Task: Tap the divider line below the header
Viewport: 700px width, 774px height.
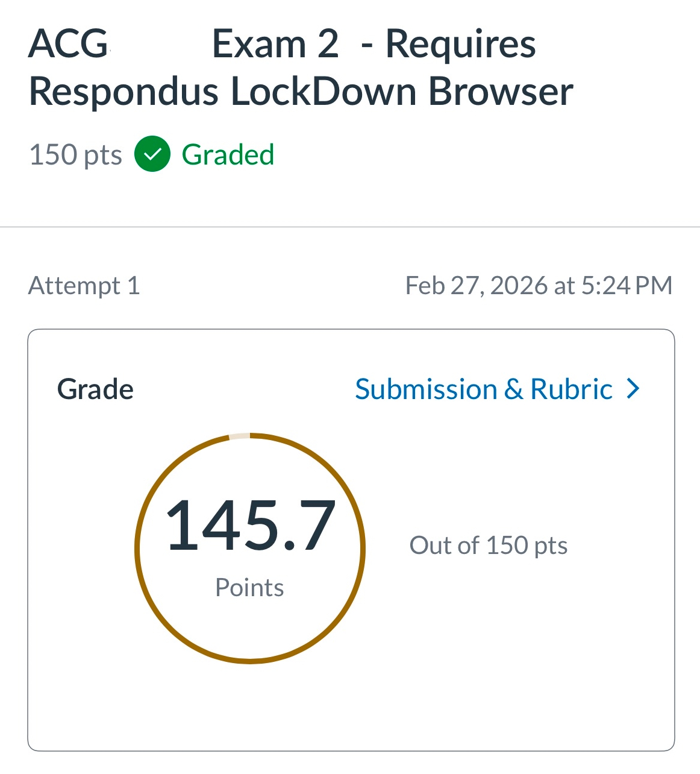Action: point(349,227)
